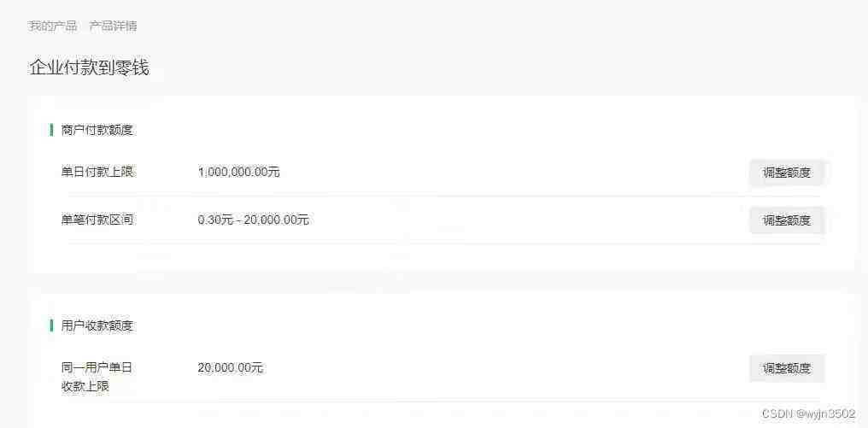The image size is (868, 428).
Task: Click the 企业付款到零钱 page title
Action: point(89,67)
